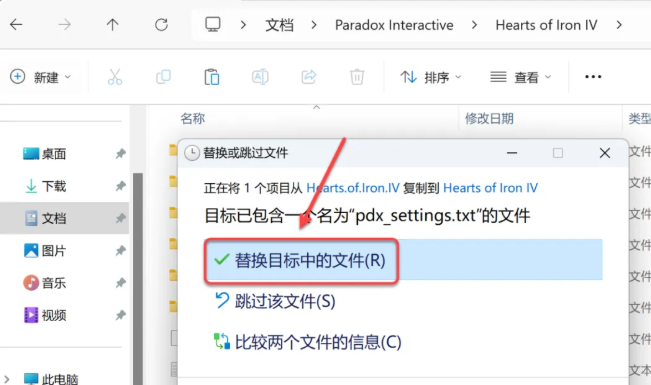
Task: Click the Share icon in toolbar
Action: click(x=308, y=77)
